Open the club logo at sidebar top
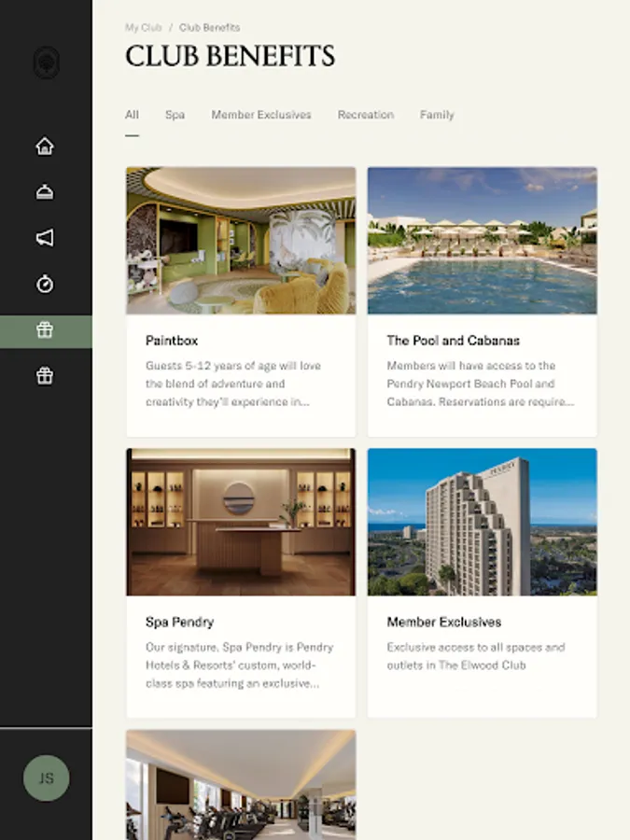 [x=46, y=63]
